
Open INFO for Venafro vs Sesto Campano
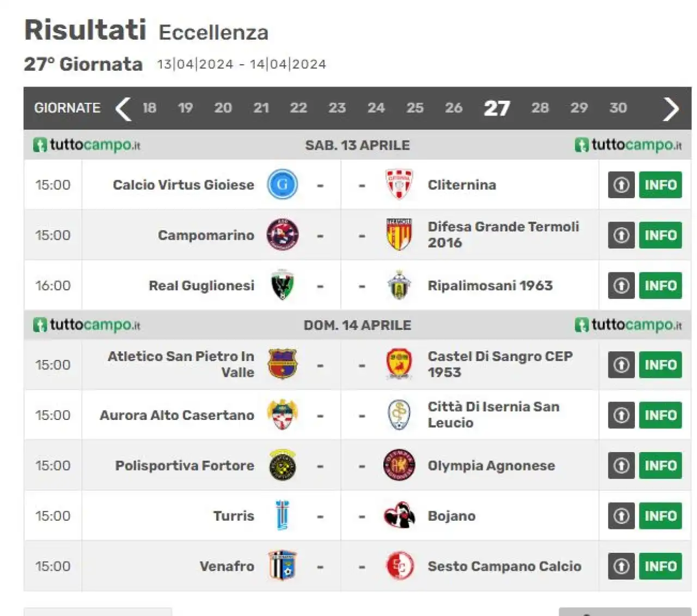(660, 566)
